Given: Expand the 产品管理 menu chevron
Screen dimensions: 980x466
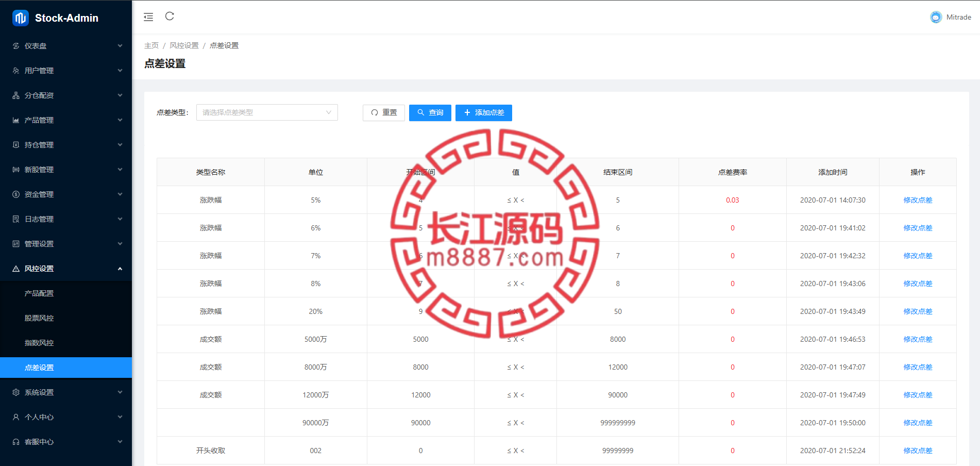Looking at the screenshot, I should point(120,120).
